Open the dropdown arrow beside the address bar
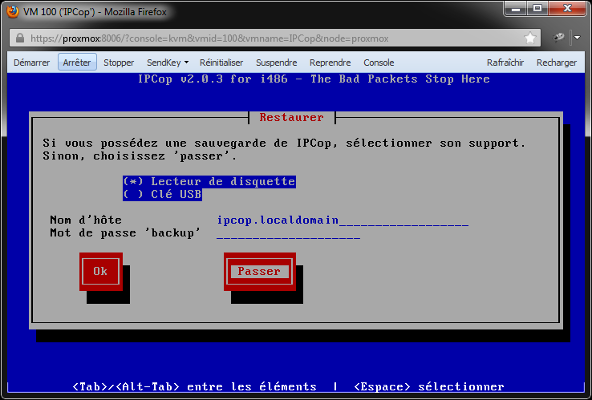The width and height of the screenshot is (592, 400). pos(577,37)
